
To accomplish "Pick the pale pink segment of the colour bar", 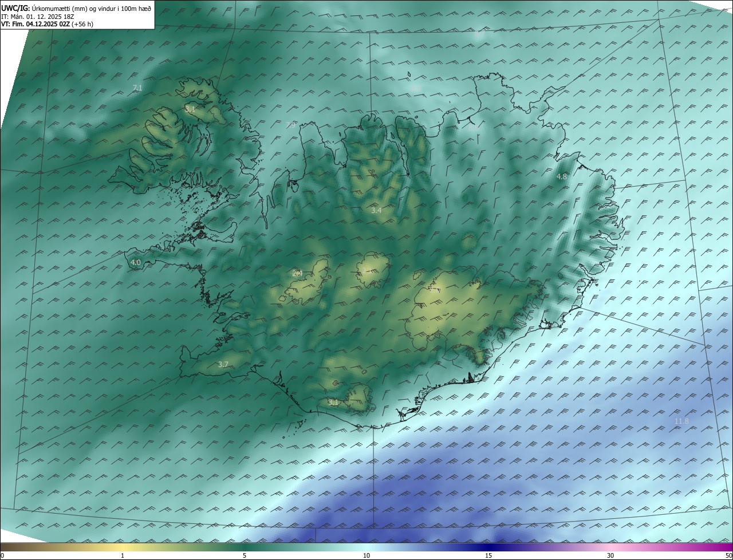I will coord(610,547).
